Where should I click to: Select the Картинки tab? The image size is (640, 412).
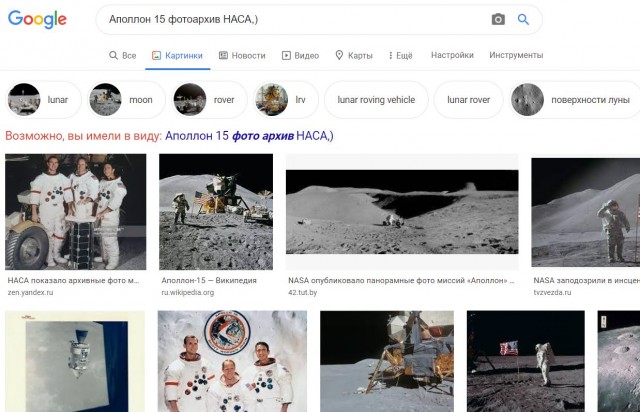click(177, 55)
